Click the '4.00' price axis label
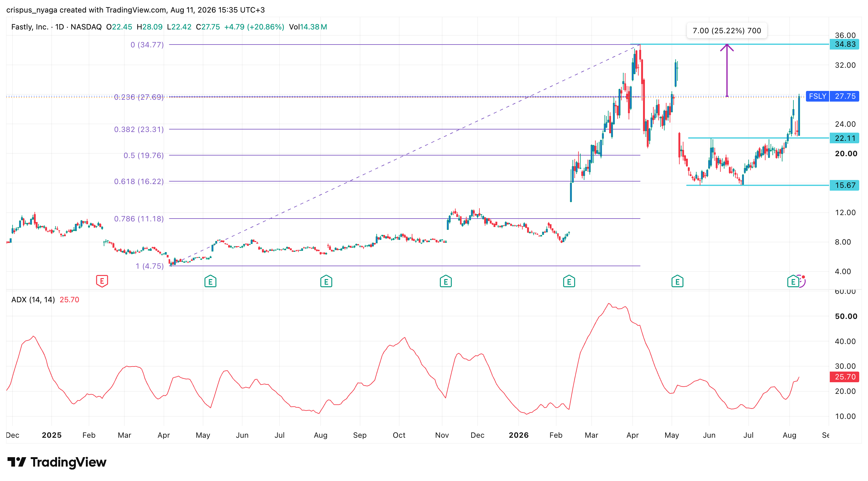This screenshot has width=868, height=481. (x=843, y=271)
